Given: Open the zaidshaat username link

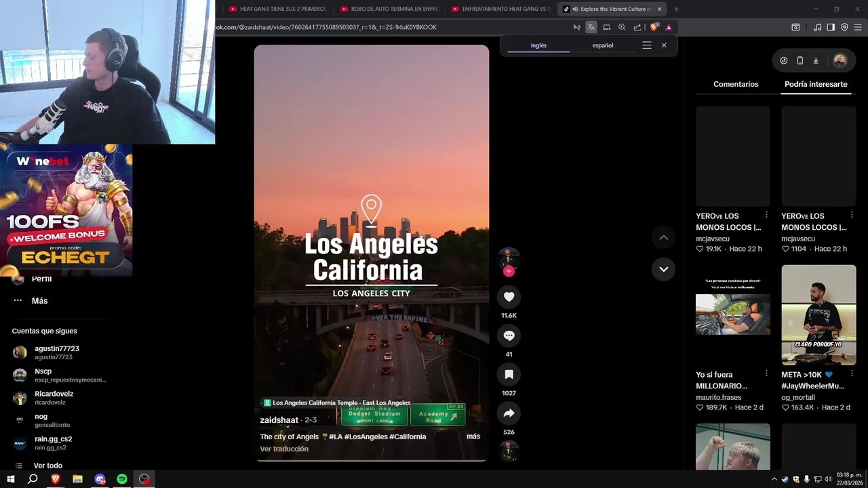Looking at the screenshot, I should click(x=279, y=420).
